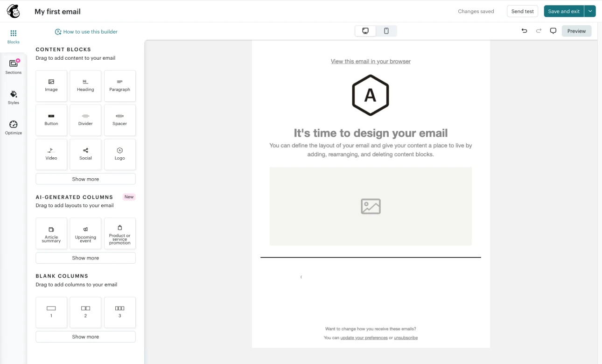Select the Image content block
602x364 pixels.
tap(51, 86)
